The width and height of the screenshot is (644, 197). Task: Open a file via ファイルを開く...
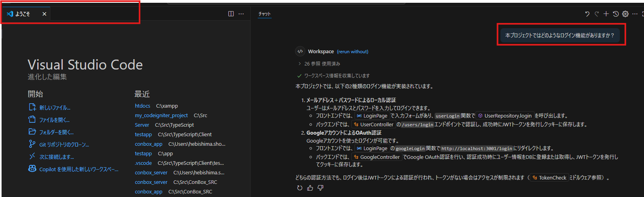coord(49,120)
